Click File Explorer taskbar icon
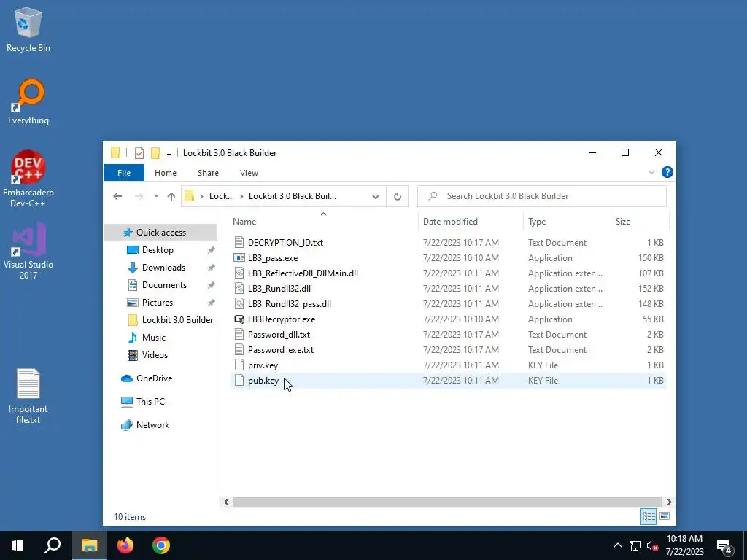The width and height of the screenshot is (747, 560). (89, 545)
